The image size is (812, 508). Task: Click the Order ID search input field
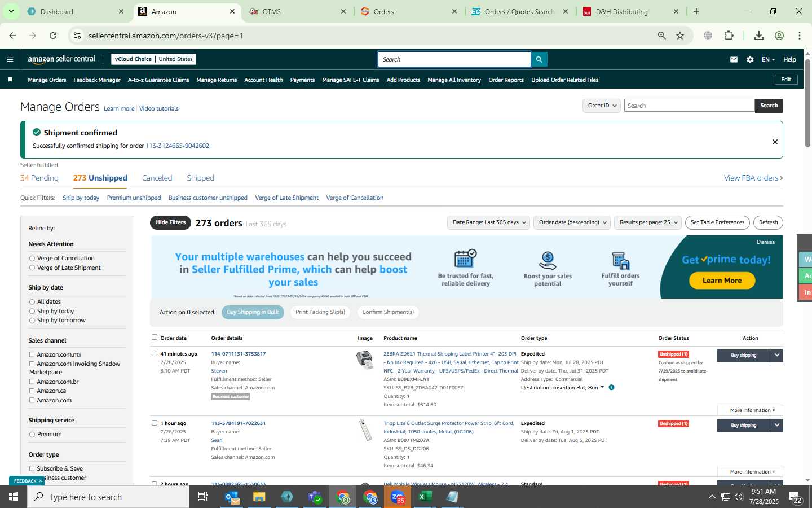click(x=689, y=106)
